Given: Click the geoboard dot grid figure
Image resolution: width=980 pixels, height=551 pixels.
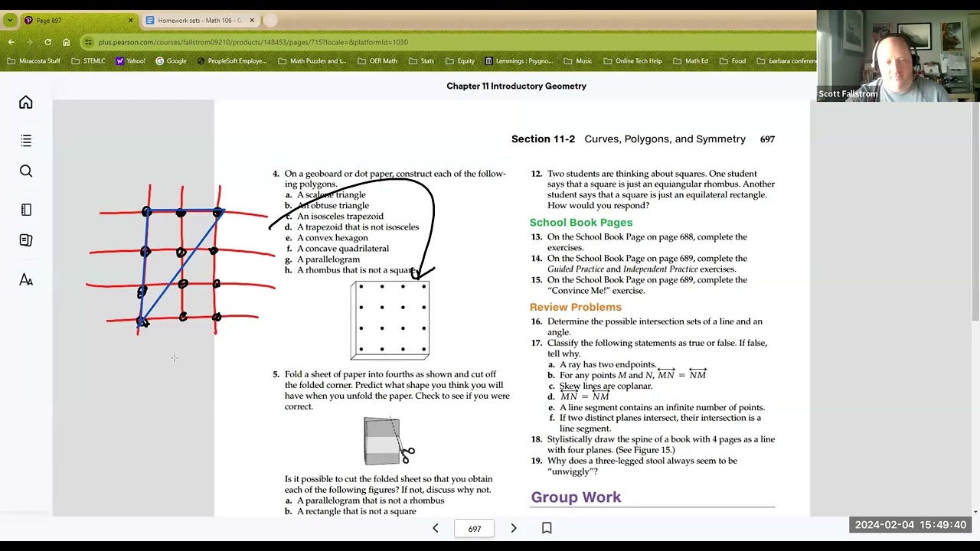Looking at the screenshot, I should coord(390,320).
